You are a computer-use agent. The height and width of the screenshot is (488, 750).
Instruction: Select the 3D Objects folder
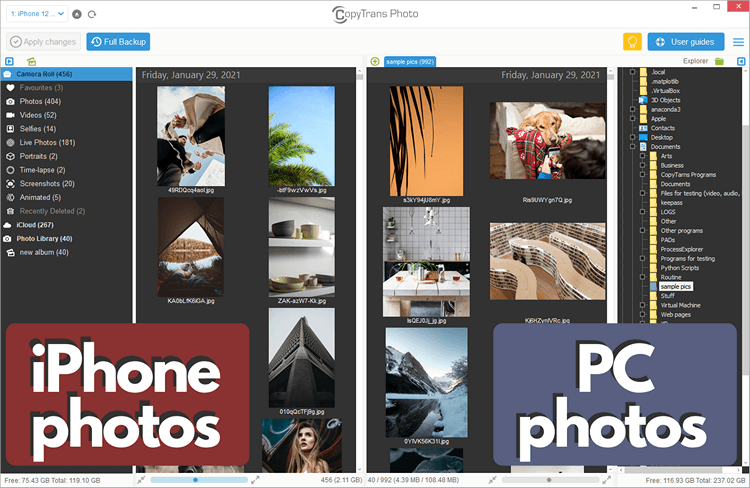click(665, 100)
